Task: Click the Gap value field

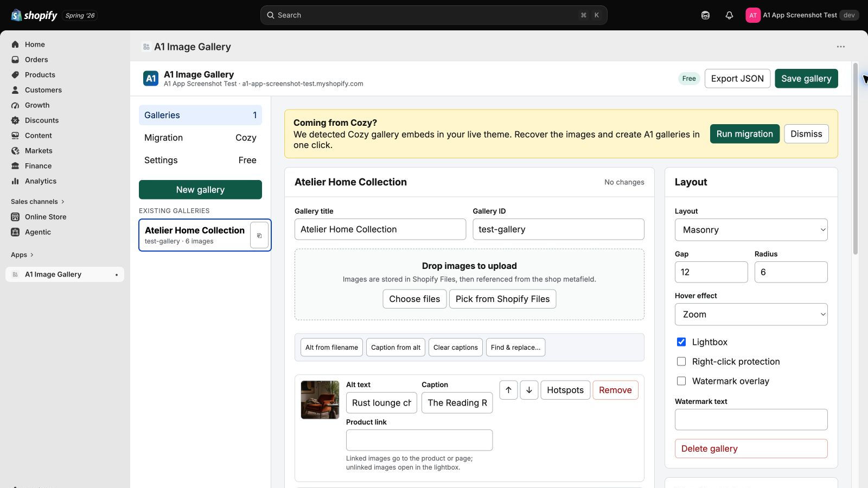Action: click(x=711, y=272)
